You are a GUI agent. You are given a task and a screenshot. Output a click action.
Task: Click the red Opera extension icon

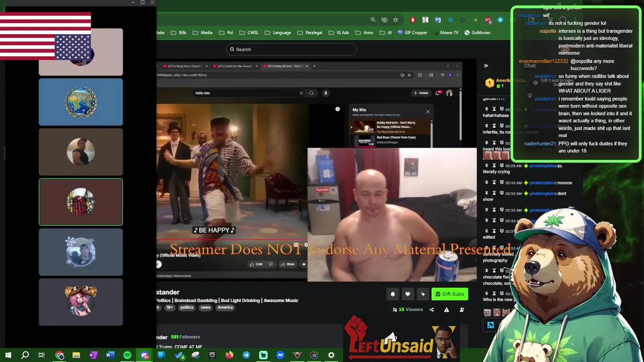[413, 20]
